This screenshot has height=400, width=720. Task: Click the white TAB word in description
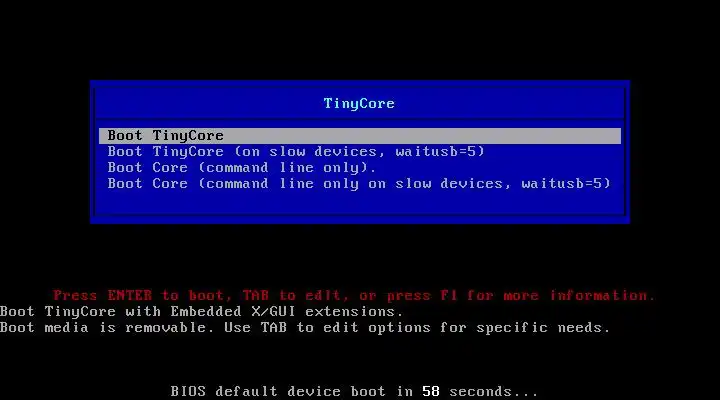tap(274, 327)
